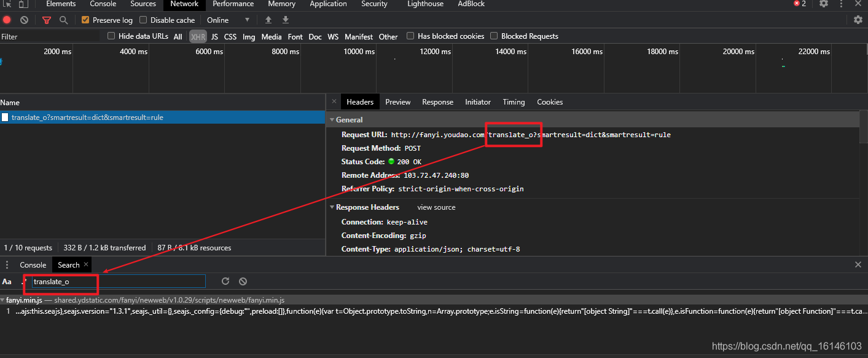Switch to request Cookies tab

(550, 102)
